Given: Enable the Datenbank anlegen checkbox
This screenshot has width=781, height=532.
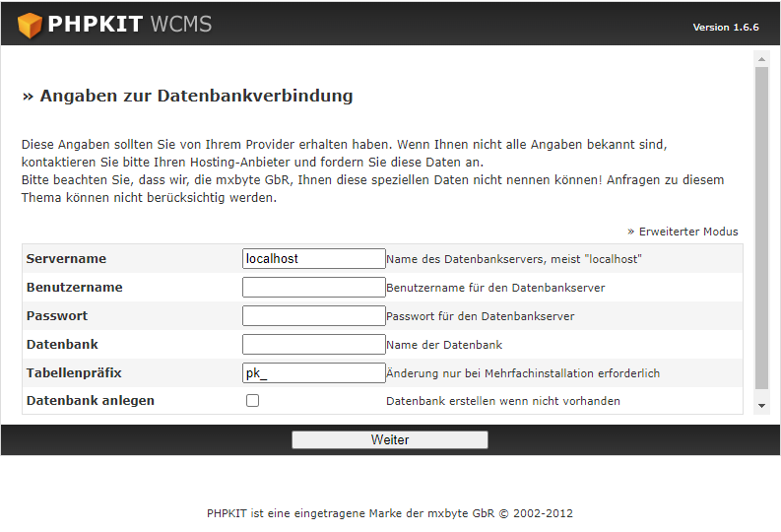Looking at the screenshot, I should click(x=253, y=401).
